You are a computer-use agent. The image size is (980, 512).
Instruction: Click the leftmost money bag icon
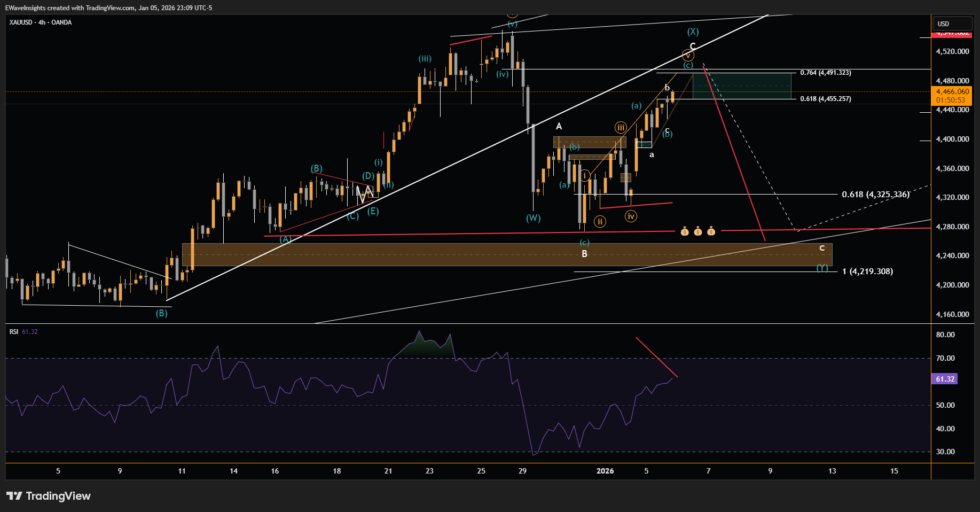pyautogui.click(x=685, y=231)
